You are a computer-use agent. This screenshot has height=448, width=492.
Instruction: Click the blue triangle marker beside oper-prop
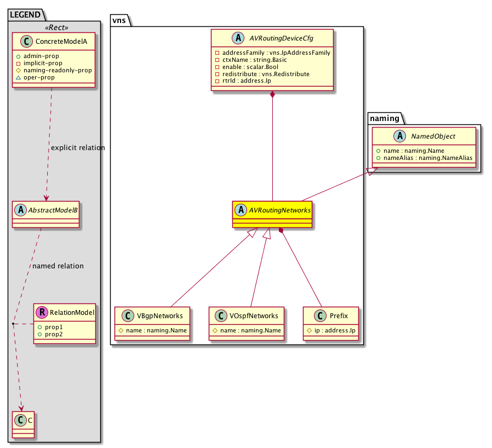click(18, 78)
